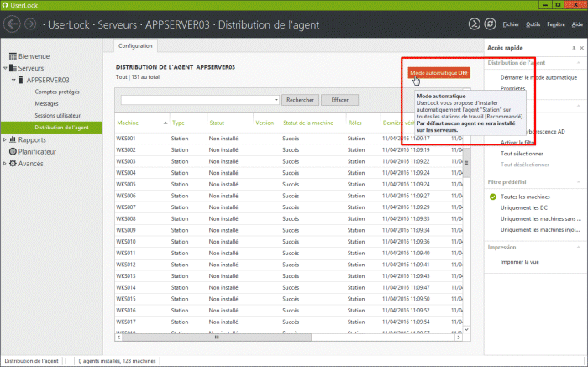Viewport: 588px width, 367px height.
Task: Click the Avancés gear icon
Action: point(13,164)
